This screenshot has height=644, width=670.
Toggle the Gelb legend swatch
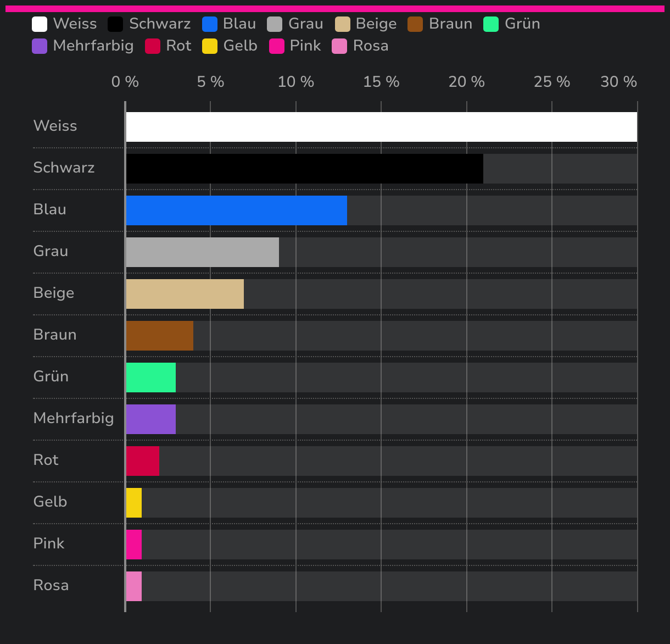pyautogui.click(x=210, y=46)
